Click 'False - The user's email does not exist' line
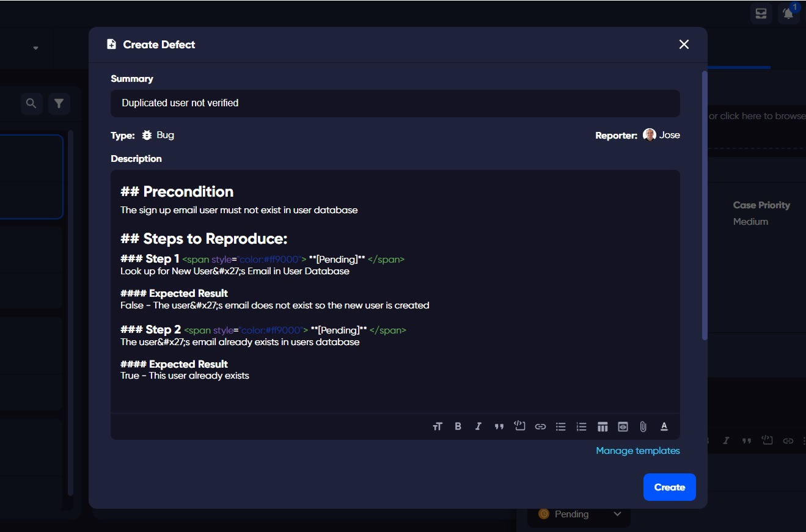Image resolution: width=806 pixels, height=532 pixels. point(274,305)
